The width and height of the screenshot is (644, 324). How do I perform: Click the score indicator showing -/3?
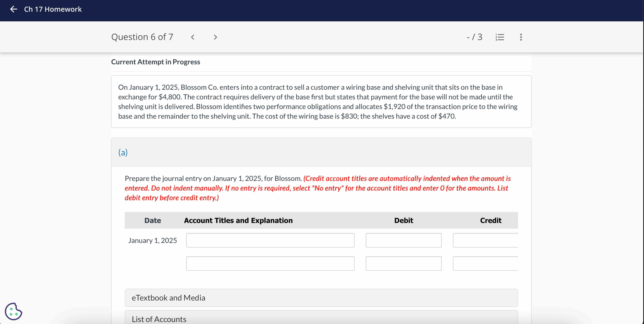click(474, 37)
